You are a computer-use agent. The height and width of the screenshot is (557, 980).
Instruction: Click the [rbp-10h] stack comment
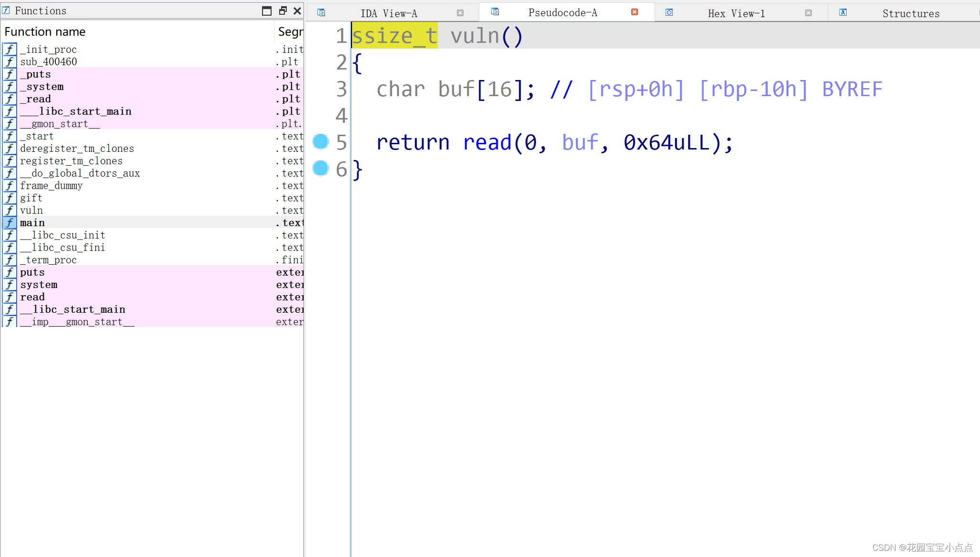753,89
